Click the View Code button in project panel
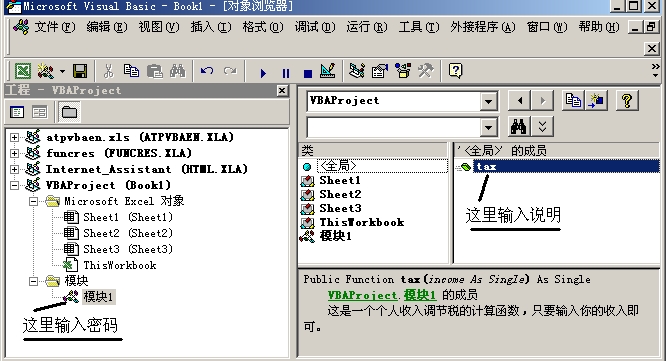This screenshot has width=666, height=361. [x=17, y=112]
